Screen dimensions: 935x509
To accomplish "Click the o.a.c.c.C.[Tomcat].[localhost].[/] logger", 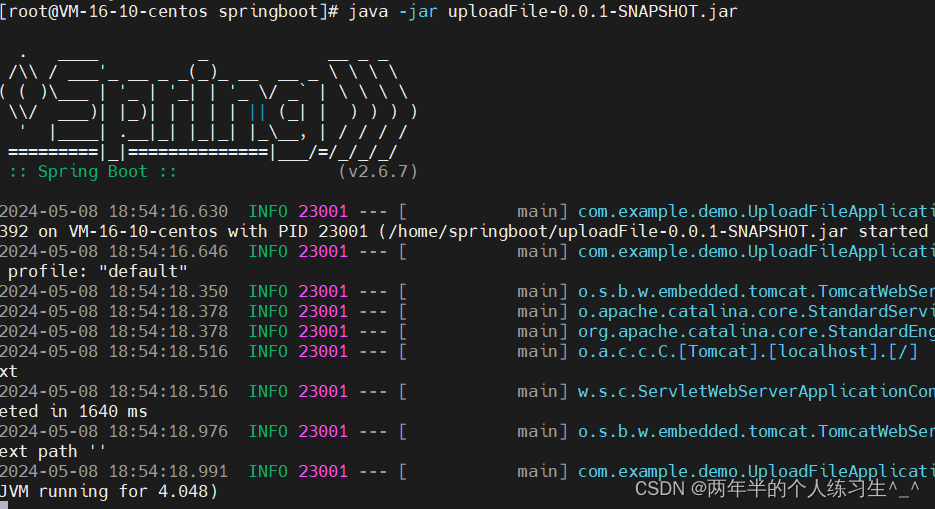I will point(748,352).
